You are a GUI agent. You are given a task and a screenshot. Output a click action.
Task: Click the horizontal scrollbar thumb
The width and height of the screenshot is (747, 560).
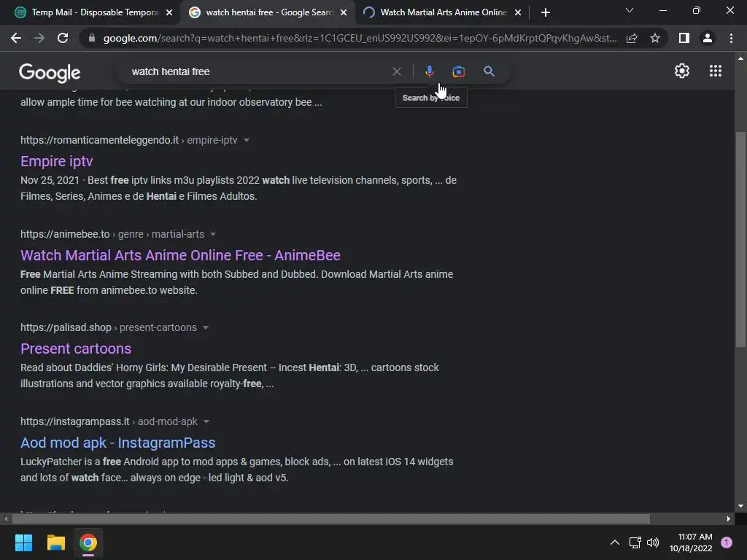[x=331, y=518]
